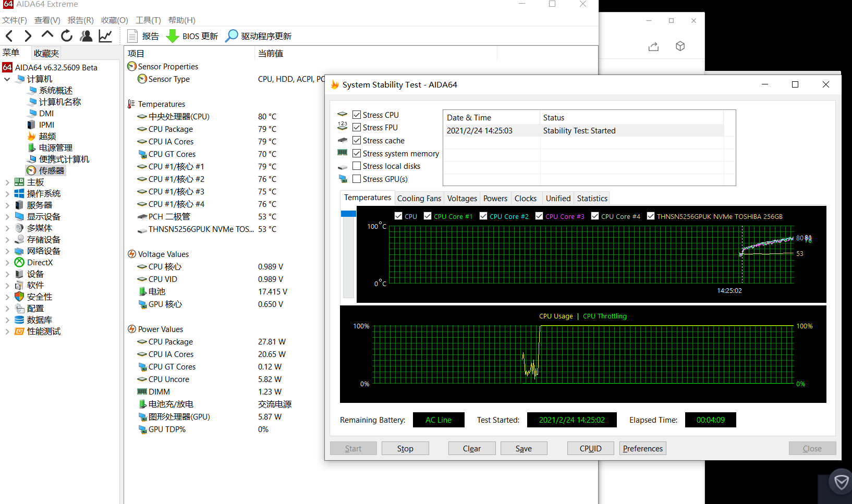
Task: Switch to the Statistics tab
Action: click(x=592, y=198)
